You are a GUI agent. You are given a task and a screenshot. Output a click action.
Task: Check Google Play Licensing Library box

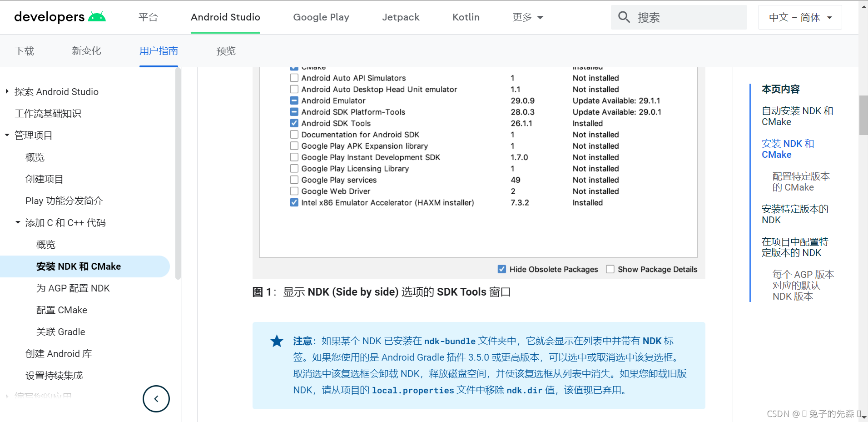294,169
